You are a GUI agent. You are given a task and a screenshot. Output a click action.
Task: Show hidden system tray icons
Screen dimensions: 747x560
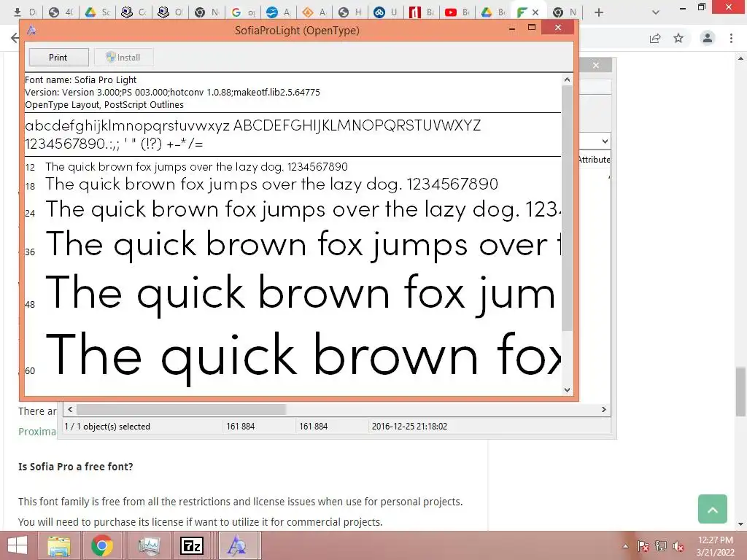625,546
